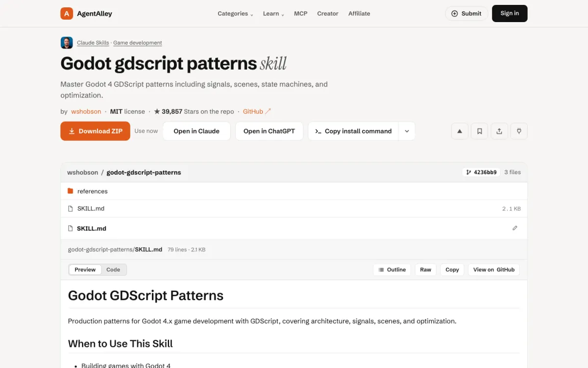Open the wshobson author link
Viewport: 588px width, 368px height.
point(86,111)
